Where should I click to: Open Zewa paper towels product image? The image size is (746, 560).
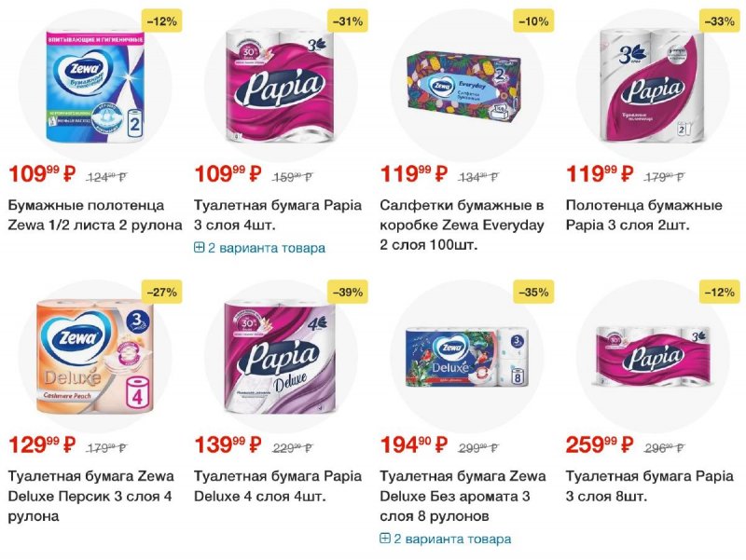tap(95, 86)
